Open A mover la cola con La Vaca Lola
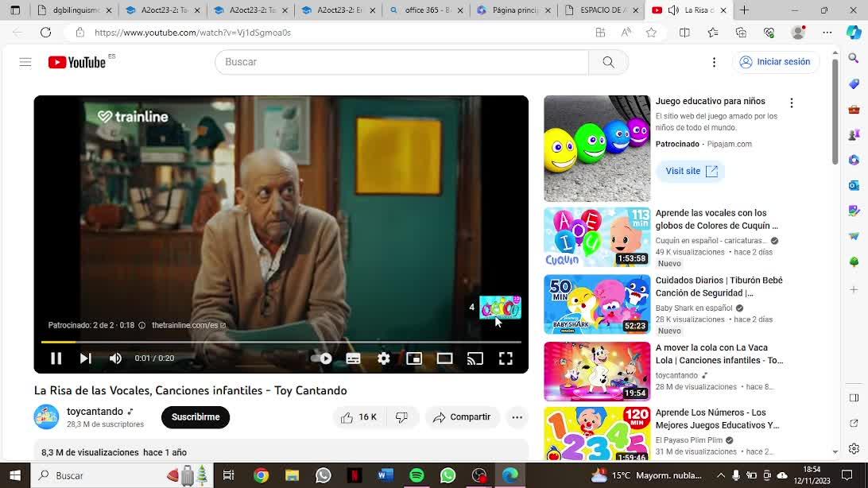Viewport: 868px width, 488px height. coord(719,354)
